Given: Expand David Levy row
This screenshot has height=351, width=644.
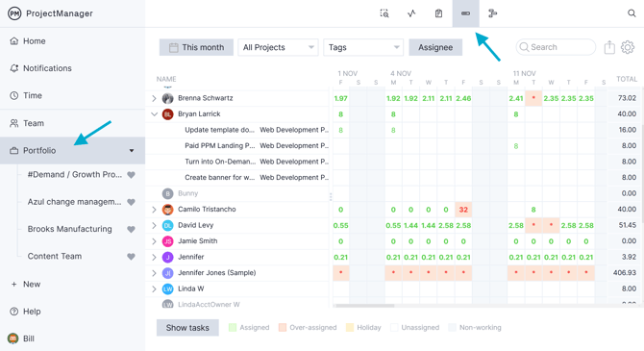Looking at the screenshot, I should pyautogui.click(x=154, y=225).
